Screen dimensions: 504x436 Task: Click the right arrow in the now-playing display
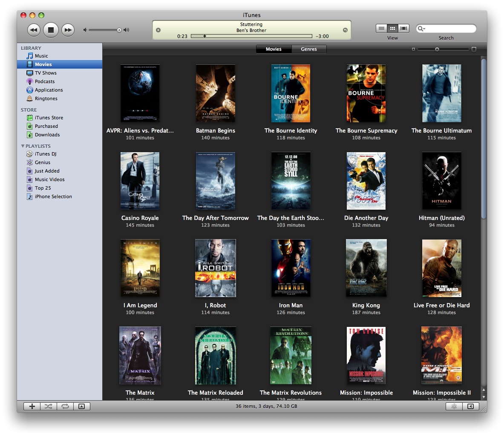(x=345, y=30)
